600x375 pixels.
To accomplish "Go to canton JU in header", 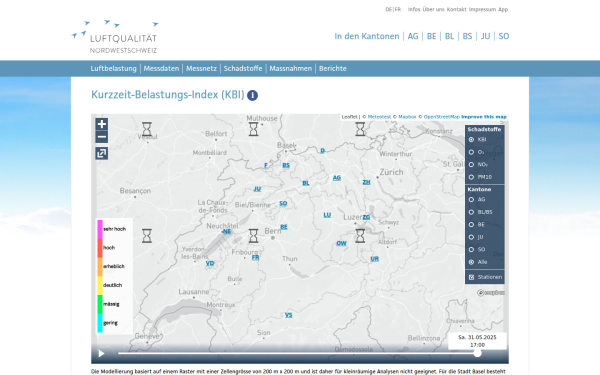I will pyautogui.click(x=485, y=36).
